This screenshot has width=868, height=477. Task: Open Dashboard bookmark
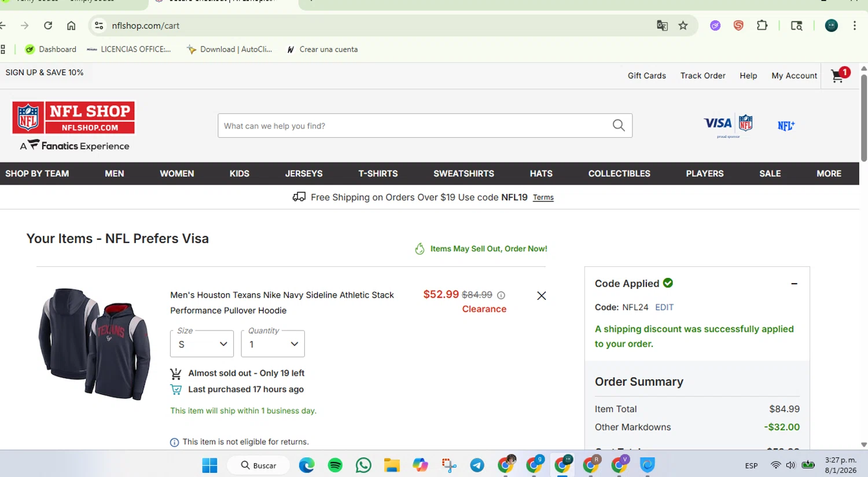point(51,49)
